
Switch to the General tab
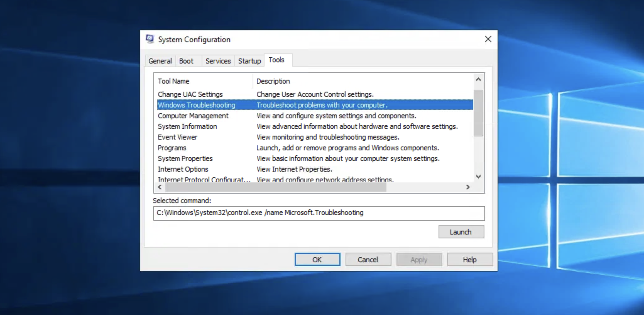160,61
